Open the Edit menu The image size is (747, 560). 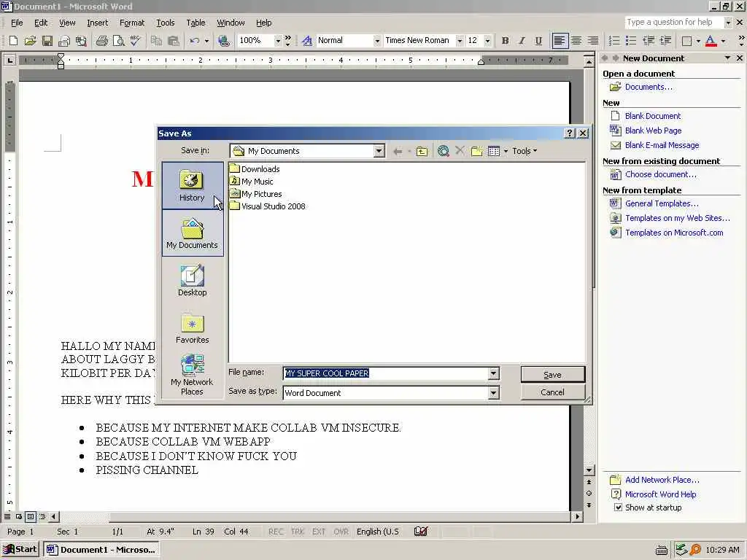pos(41,23)
